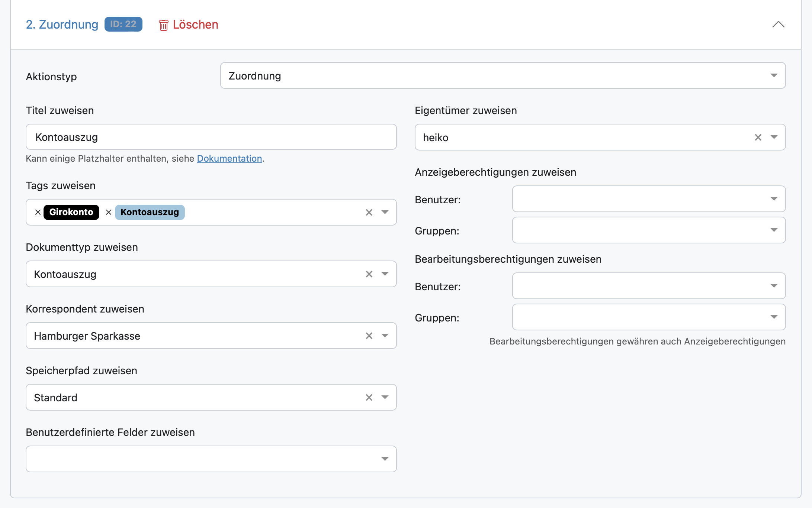Screen dimensions: 812x508
Task: Open the Eigentümer zuweisen dropdown arrow
Action: (774, 137)
